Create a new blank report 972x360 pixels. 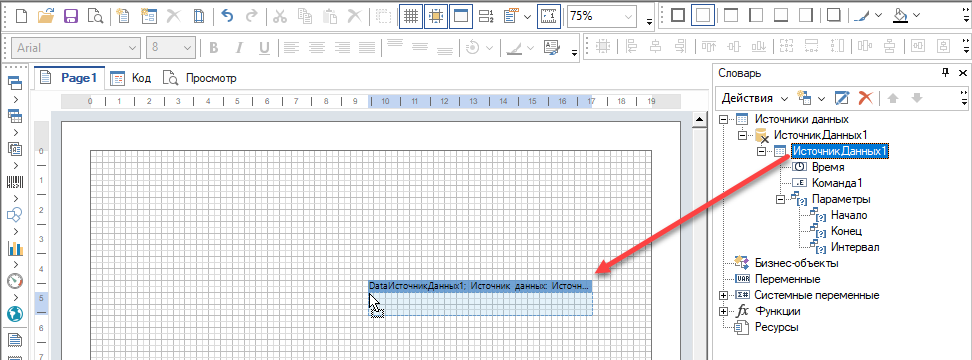22,16
